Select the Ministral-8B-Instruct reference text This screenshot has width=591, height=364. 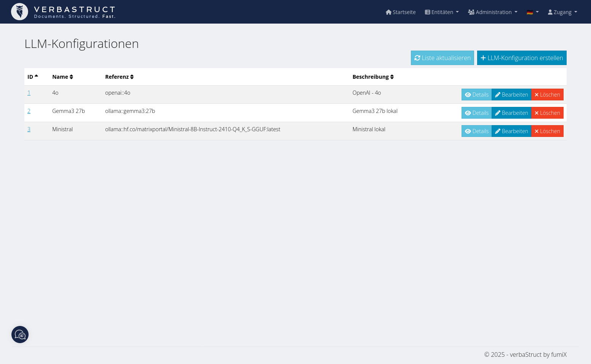(x=193, y=129)
